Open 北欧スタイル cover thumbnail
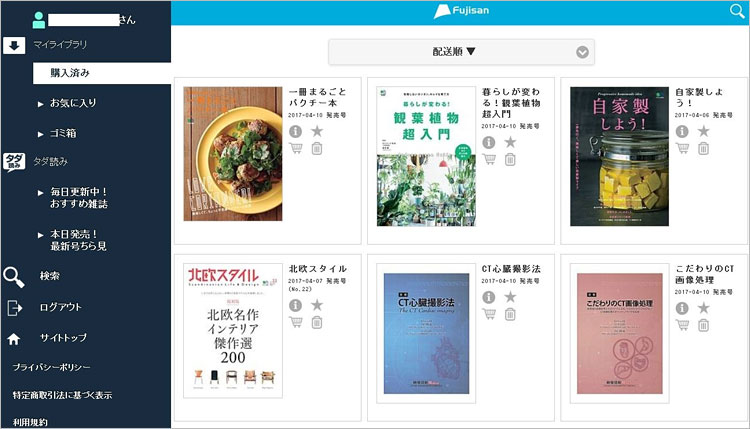This screenshot has width=750, height=429. tap(233, 330)
